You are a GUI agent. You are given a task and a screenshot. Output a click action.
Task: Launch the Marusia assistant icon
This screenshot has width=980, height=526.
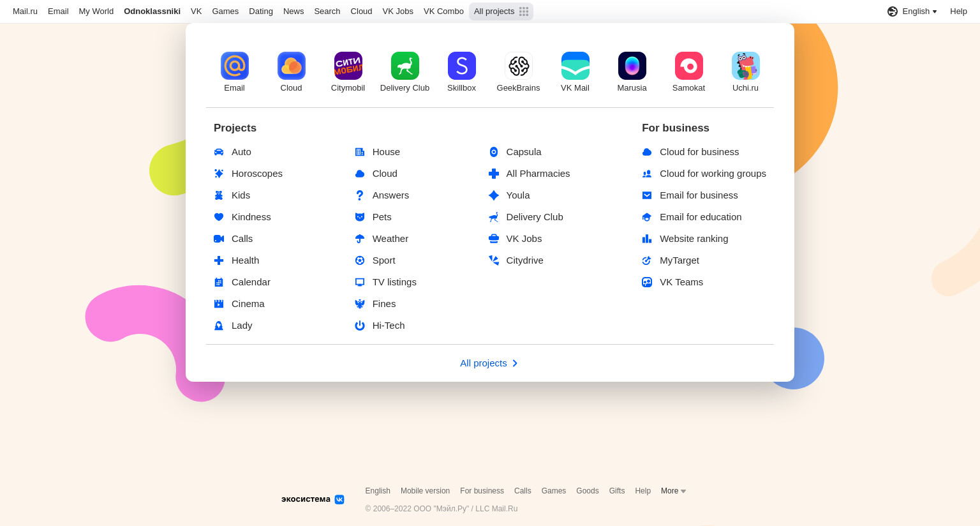pyautogui.click(x=632, y=66)
